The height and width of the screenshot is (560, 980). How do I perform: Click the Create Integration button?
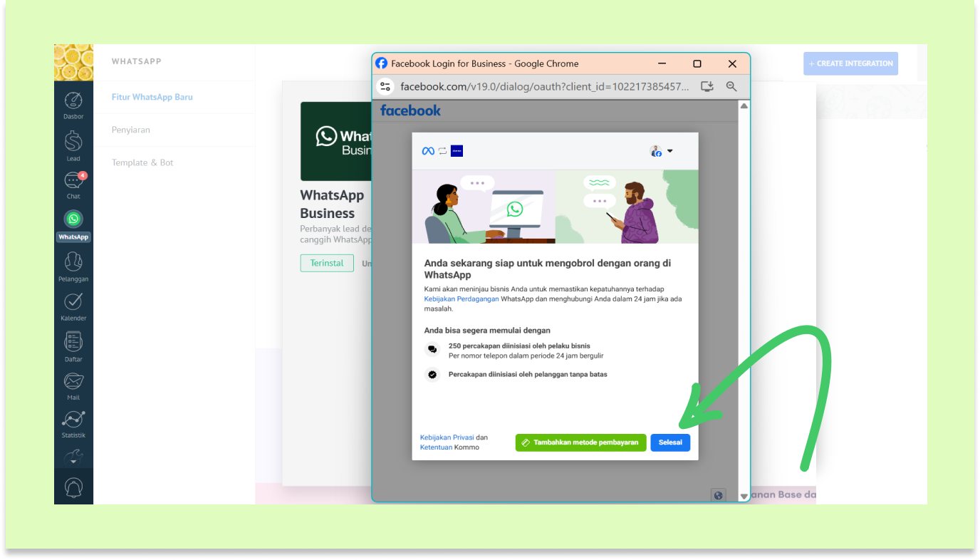(850, 63)
